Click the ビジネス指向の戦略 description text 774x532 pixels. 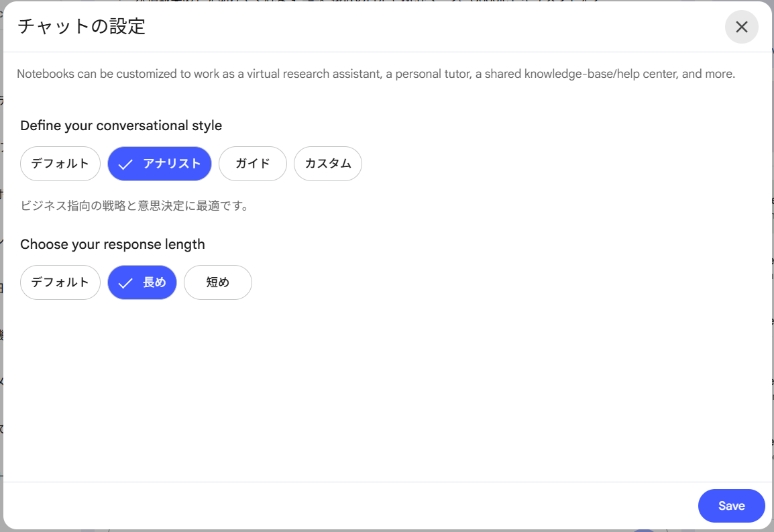coord(134,206)
